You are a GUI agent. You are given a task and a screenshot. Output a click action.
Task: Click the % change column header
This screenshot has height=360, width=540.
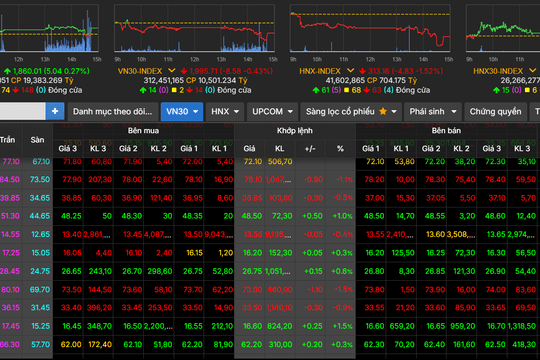(340, 148)
